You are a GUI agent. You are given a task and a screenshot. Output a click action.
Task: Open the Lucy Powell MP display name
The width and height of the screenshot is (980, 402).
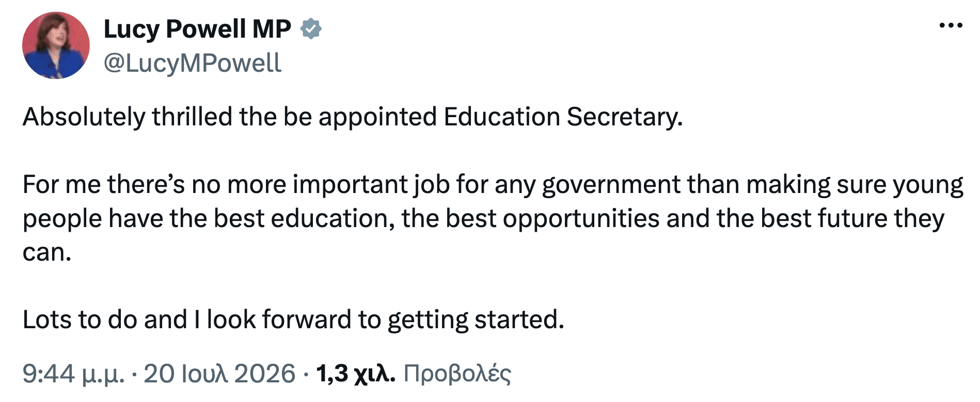pyautogui.click(x=197, y=29)
